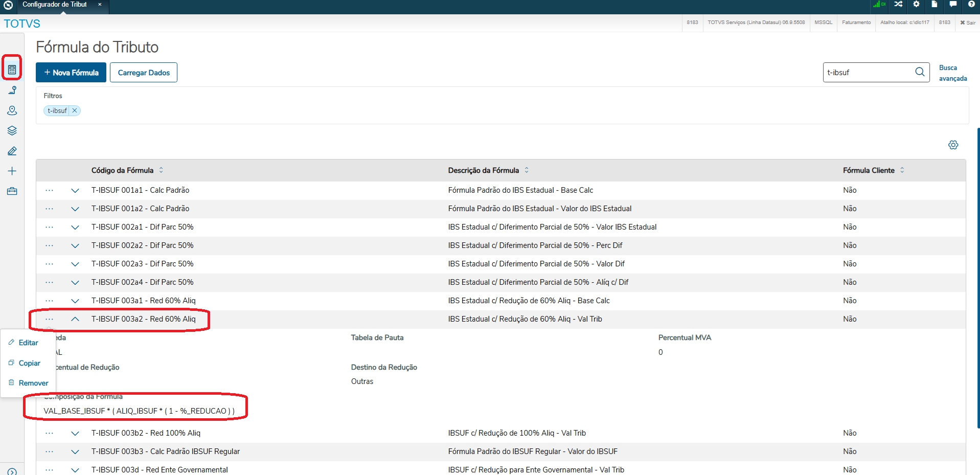Open actions menu for T-IBSUF 001a1
This screenshot has width=980, height=475.
coord(49,190)
